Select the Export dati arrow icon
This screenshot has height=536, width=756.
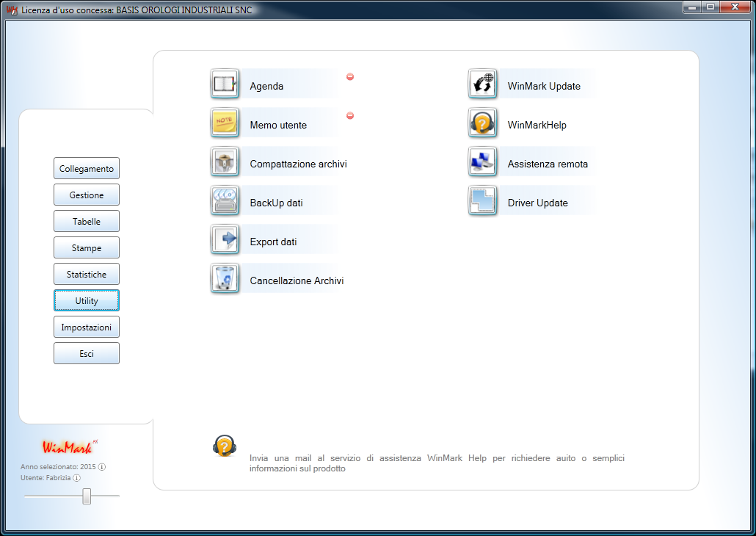point(225,240)
